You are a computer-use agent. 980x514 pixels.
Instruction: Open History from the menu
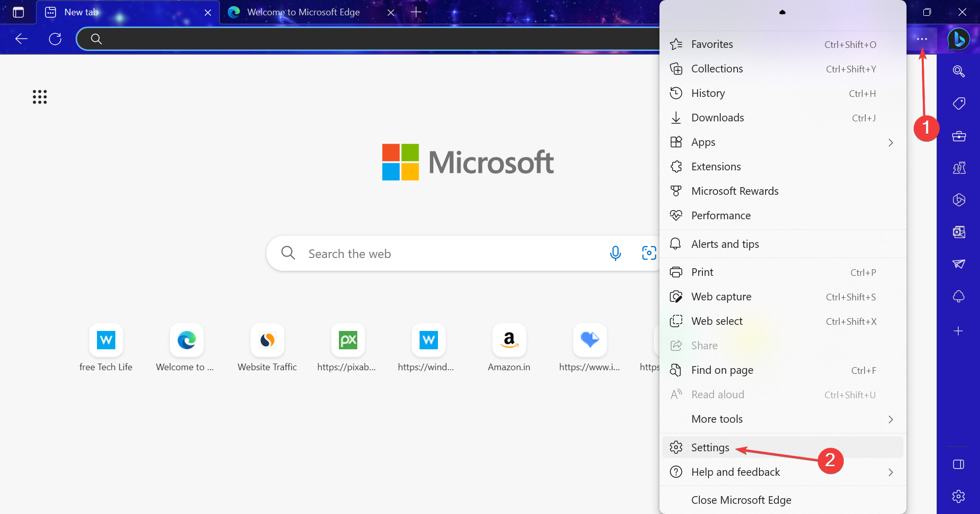point(708,93)
